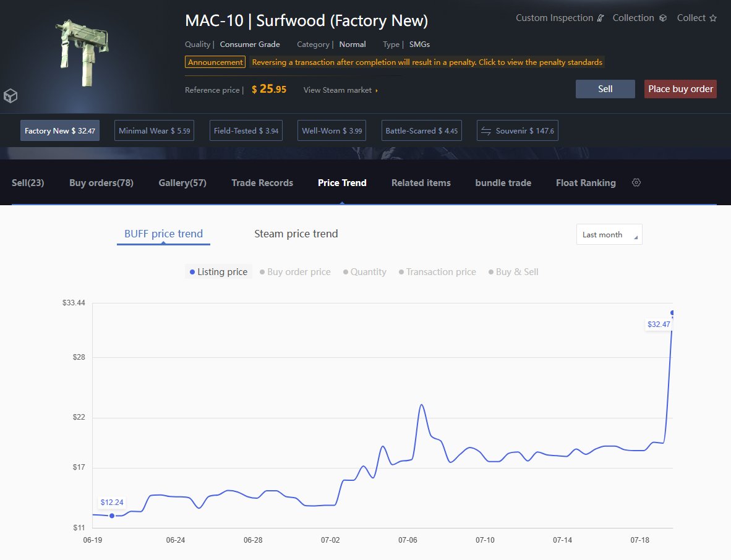
Task: Select the Price Trend tab
Action: [x=342, y=182]
